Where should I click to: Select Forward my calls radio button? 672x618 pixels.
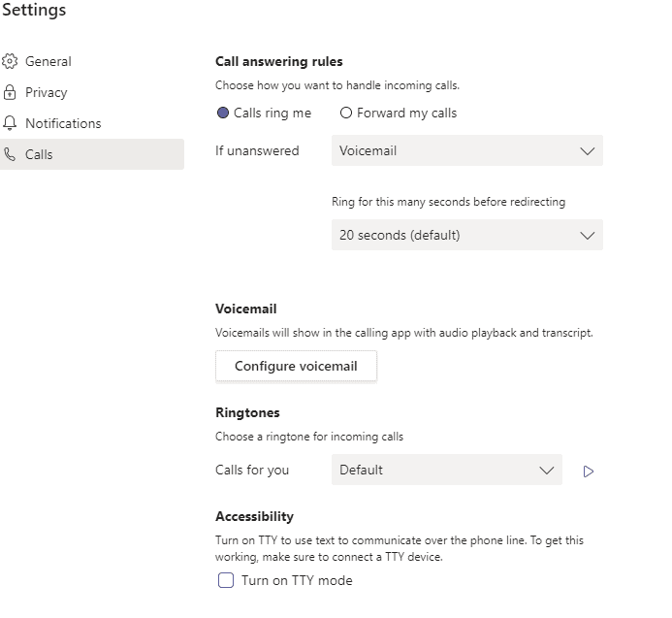(x=345, y=113)
